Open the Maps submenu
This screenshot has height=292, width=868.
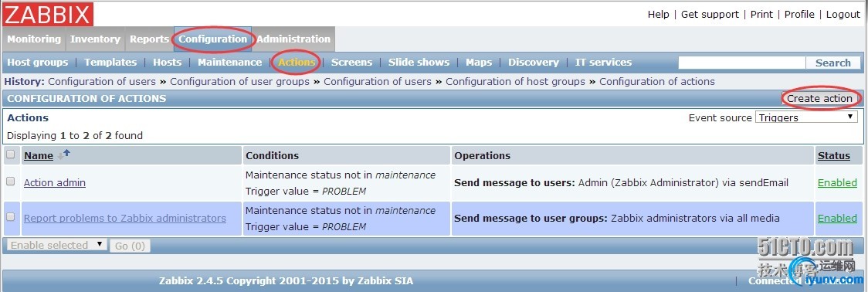tap(479, 62)
